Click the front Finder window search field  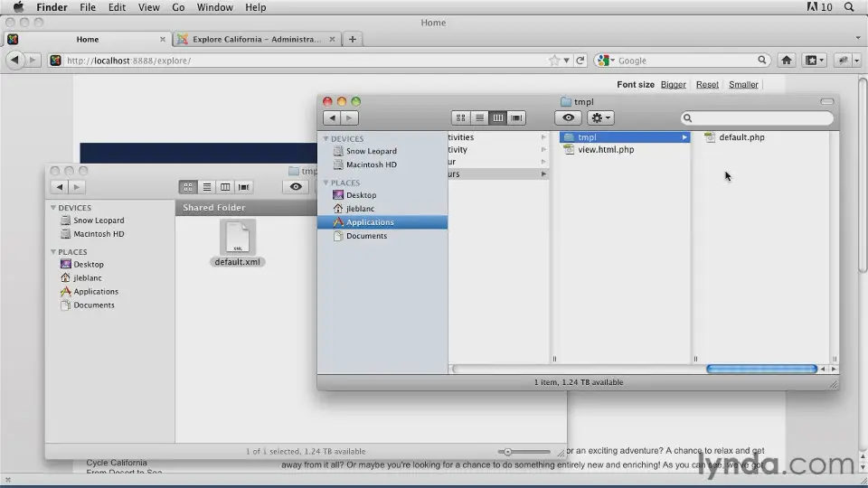coord(757,117)
